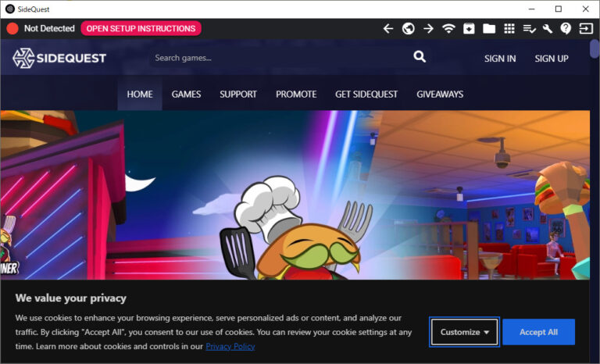The width and height of the screenshot is (600, 364).
Task: Click Open Setup Instructions button
Action: click(x=141, y=29)
